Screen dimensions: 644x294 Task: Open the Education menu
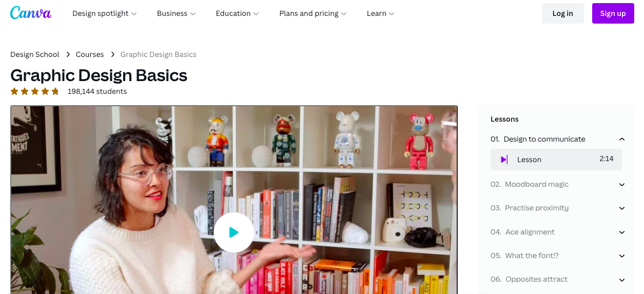pyautogui.click(x=238, y=13)
